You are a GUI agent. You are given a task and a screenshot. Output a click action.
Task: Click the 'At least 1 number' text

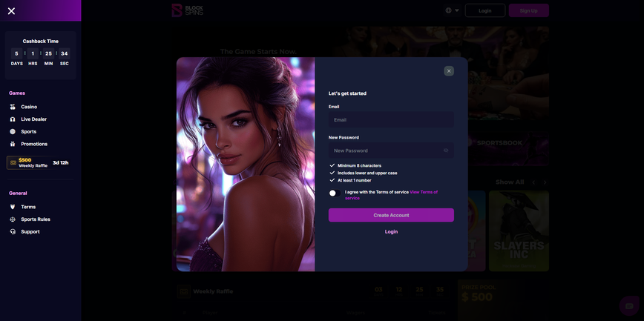355,181
